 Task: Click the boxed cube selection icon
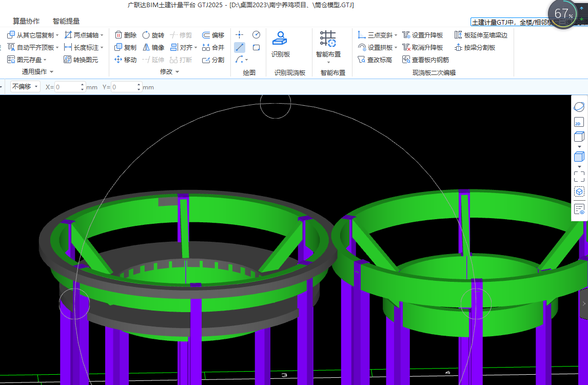coord(579,192)
